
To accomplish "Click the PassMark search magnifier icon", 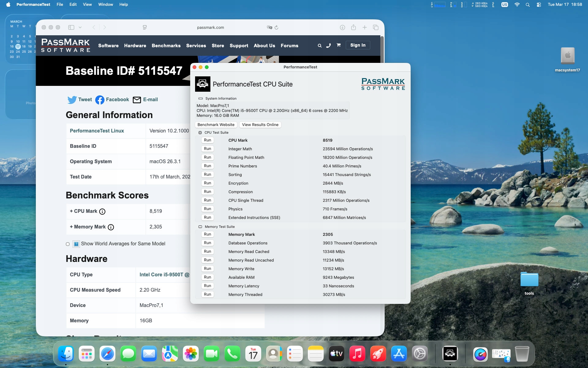I will click(x=319, y=46).
